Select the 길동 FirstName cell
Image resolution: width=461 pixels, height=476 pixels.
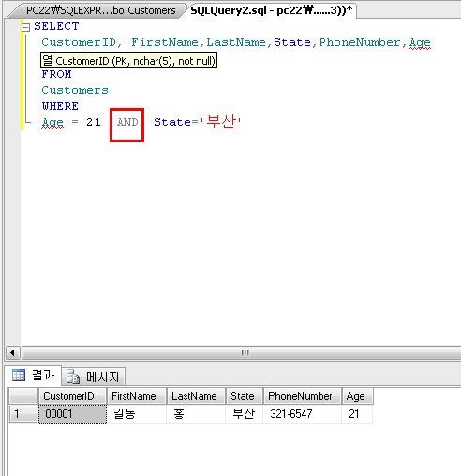pos(137,414)
